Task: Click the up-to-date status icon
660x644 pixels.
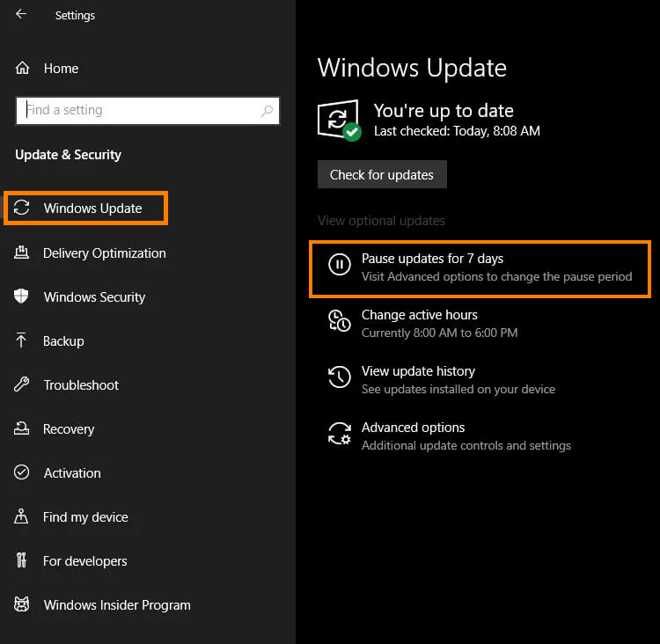Action: coord(339,121)
